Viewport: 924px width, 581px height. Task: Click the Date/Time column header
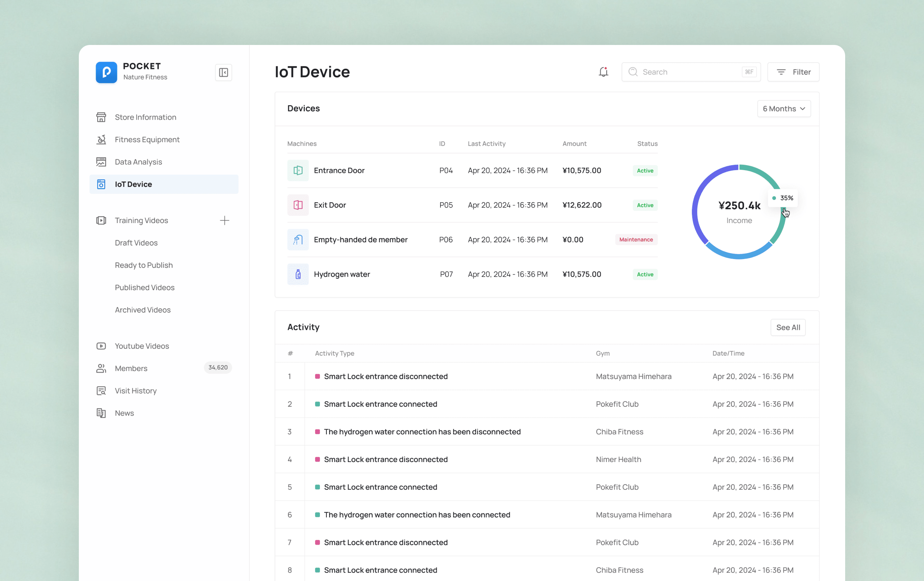[x=728, y=353]
